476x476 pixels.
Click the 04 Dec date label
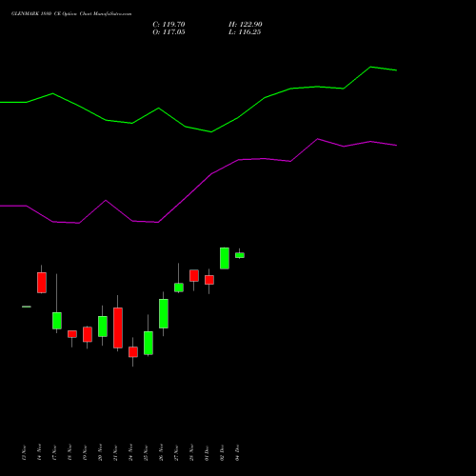tap(237, 452)
